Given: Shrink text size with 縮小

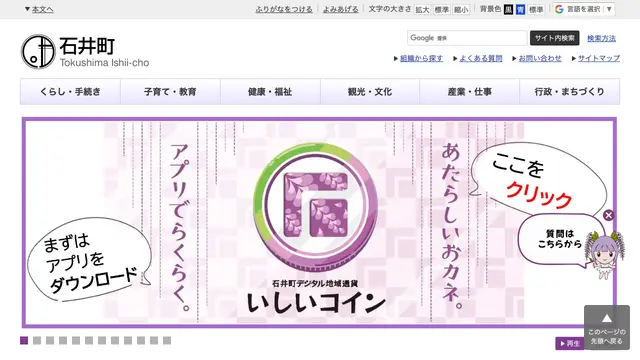Looking at the screenshot, I should 461,9.
